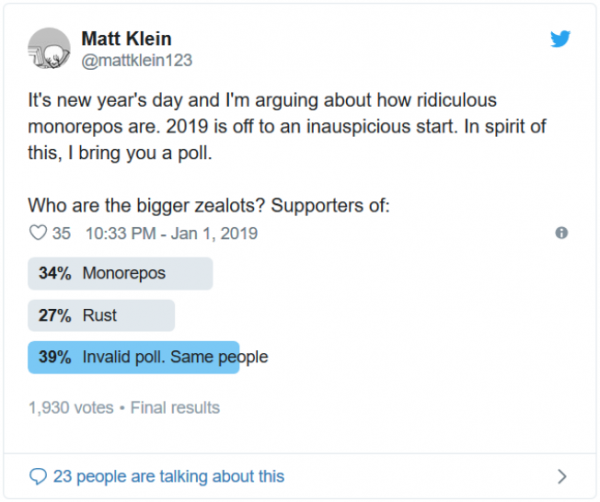Click the 34% poll percentage label
The image size is (600, 502).
coord(55,273)
